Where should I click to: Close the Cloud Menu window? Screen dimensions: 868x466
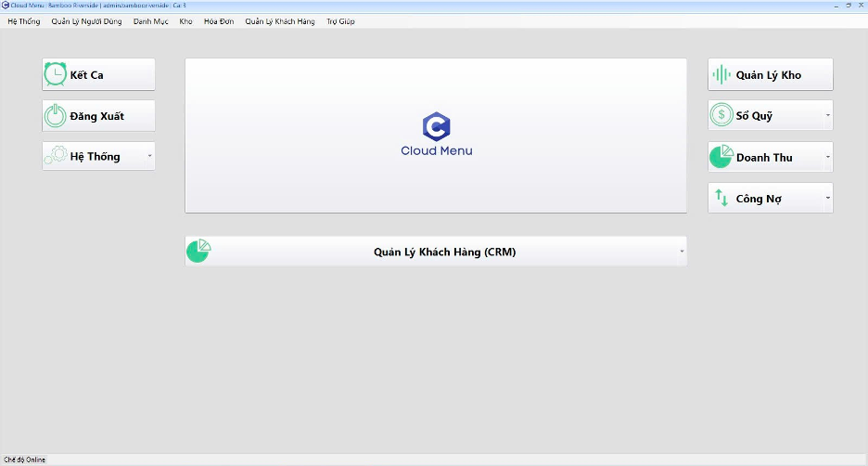tap(861, 5)
